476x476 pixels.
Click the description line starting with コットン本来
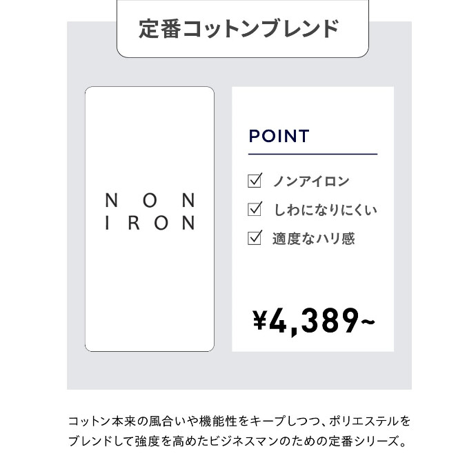point(239,421)
